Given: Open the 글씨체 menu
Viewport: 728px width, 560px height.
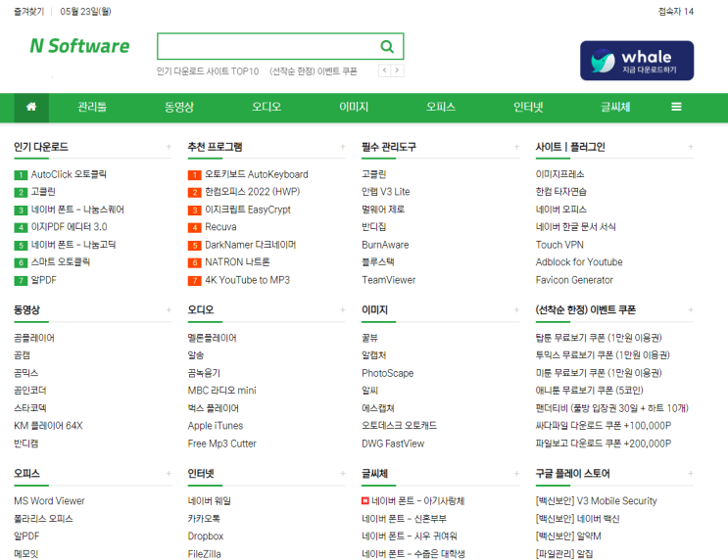Looking at the screenshot, I should click(615, 107).
